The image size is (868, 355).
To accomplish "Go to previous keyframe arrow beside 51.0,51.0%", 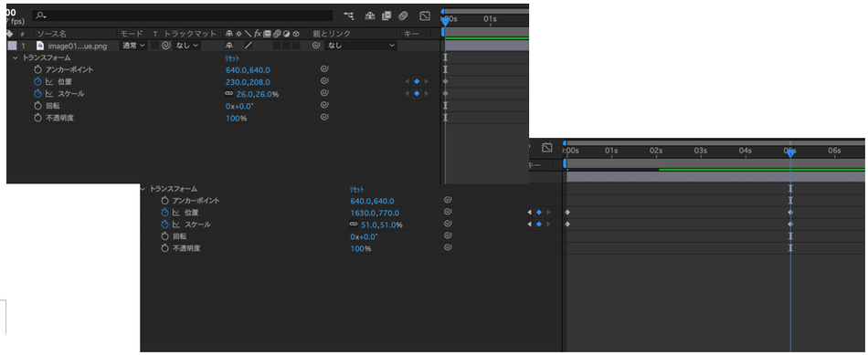I will tap(529, 224).
